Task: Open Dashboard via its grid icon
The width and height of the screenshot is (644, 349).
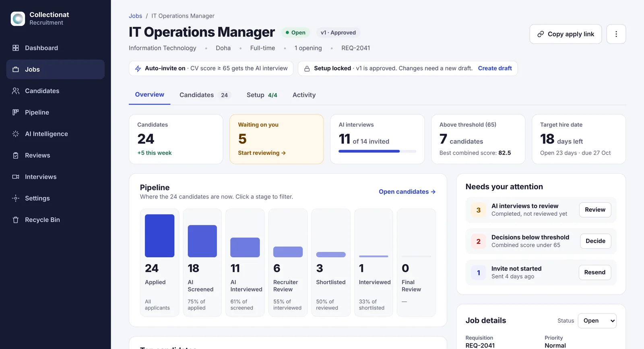Action: 16,48
